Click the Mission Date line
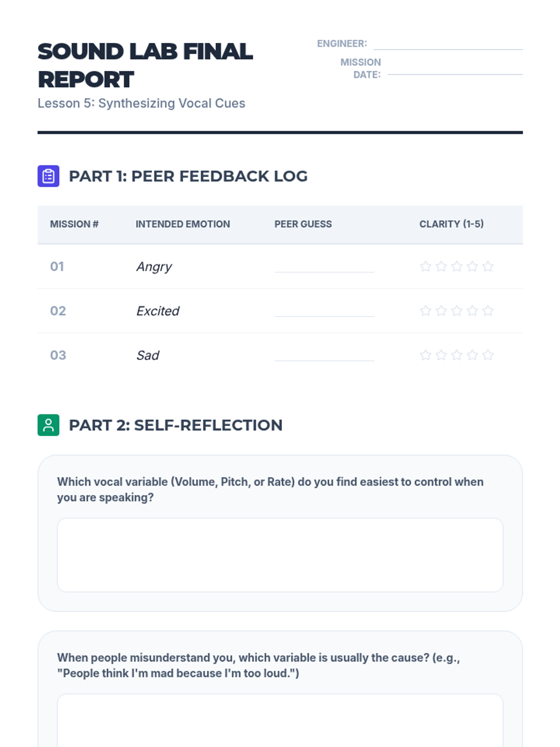The width and height of the screenshot is (560, 747). (455, 70)
